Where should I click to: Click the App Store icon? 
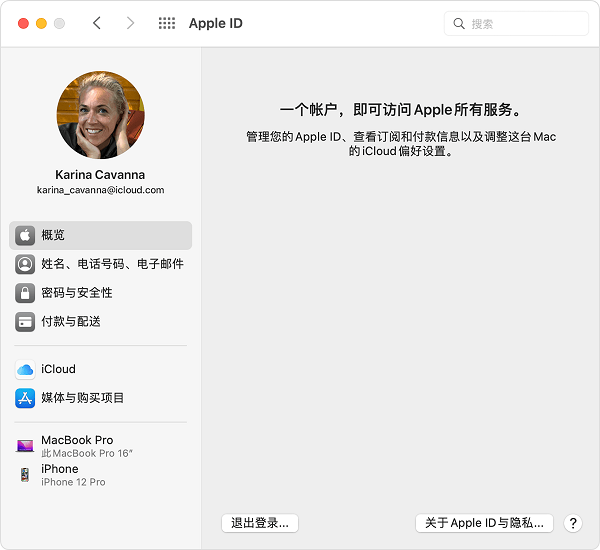(x=25, y=398)
